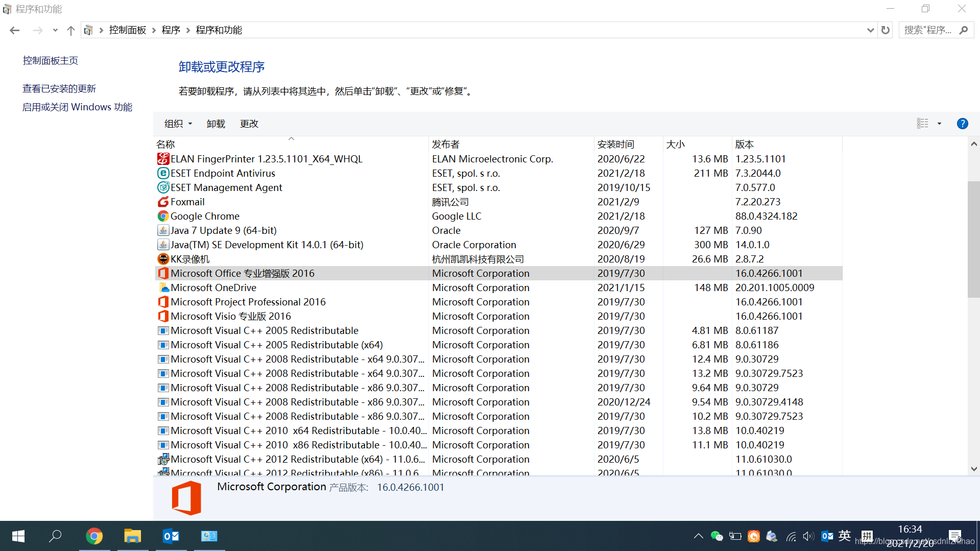Open 启用或关闭 Windows 功能 link
The width and height of the screenshot is (980, 551).
(x=78, y=107)
